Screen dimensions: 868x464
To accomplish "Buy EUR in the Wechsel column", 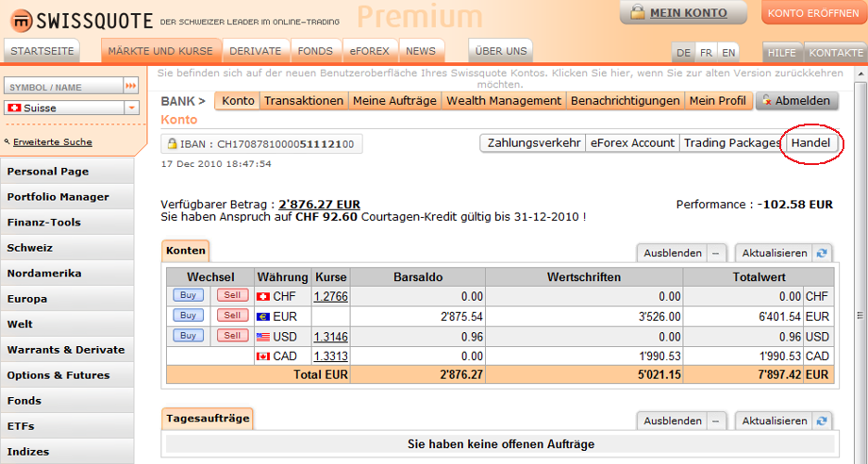I will [x=188, y=315].
